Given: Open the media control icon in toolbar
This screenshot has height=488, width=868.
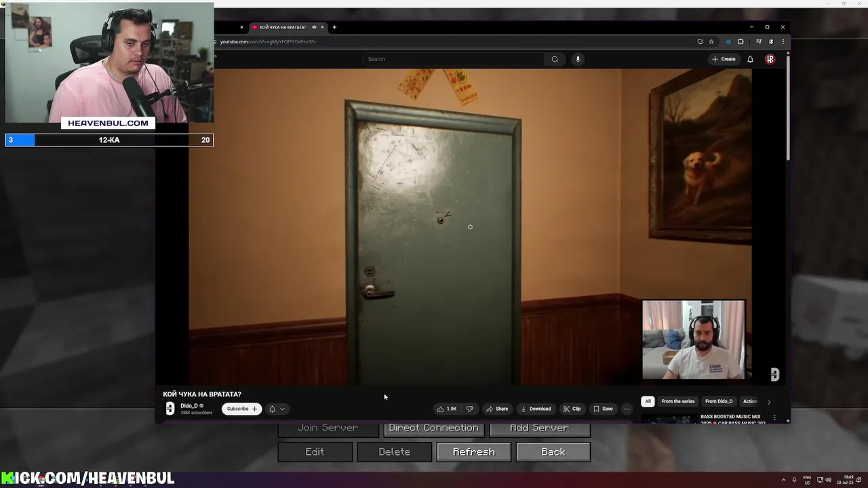Looking at the screenshot, I should (x=758, y=41).
